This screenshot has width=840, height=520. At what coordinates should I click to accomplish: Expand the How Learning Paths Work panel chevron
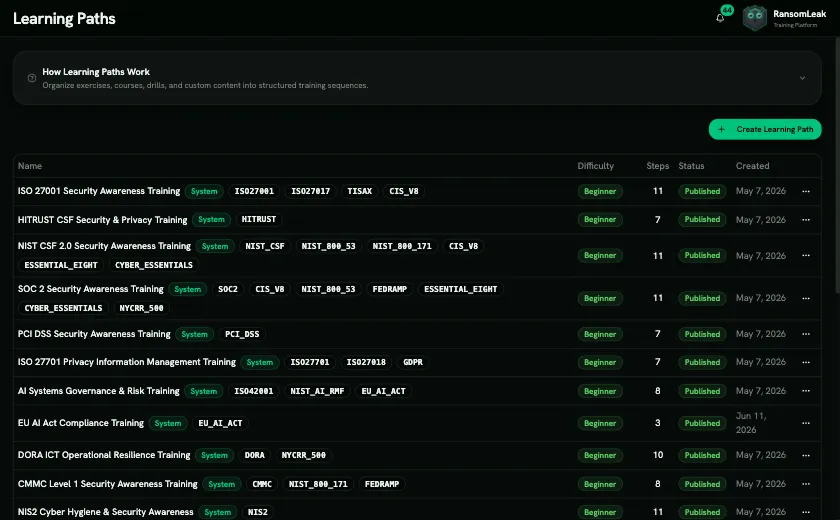[x=802, y=78]
